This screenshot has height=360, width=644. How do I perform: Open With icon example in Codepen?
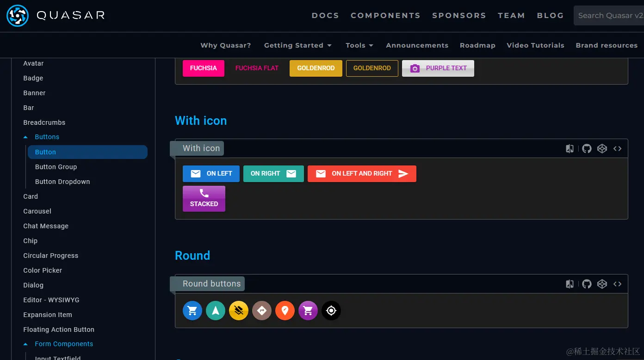click(602, 148)
